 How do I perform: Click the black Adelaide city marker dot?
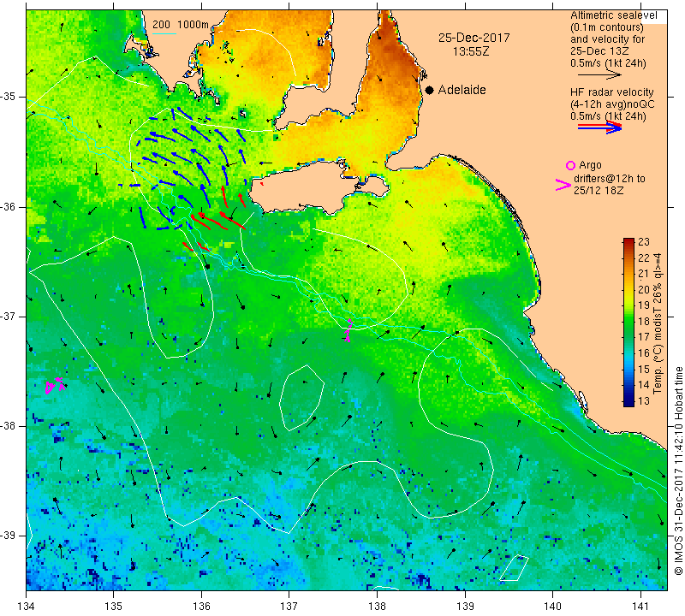430,90
